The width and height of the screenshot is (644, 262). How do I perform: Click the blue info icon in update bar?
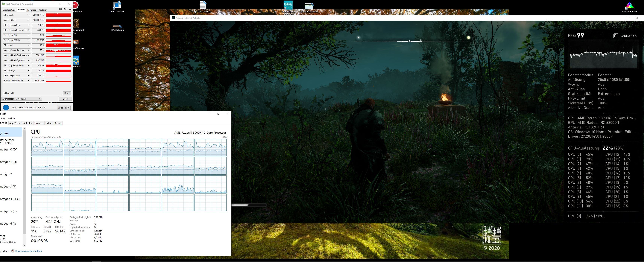6,107
